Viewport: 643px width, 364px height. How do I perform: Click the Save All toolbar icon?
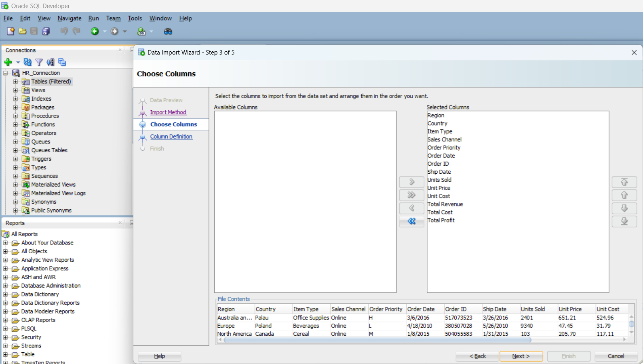[46, 31]
